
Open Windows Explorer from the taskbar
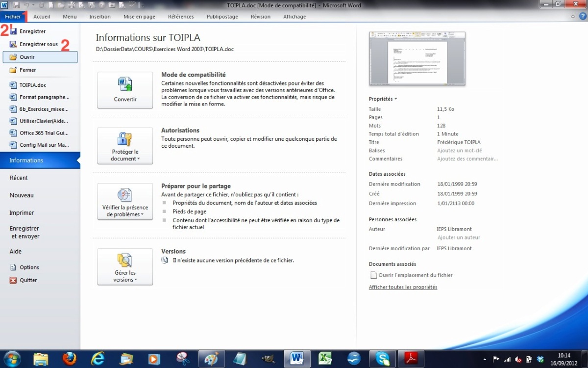[41, 359]
